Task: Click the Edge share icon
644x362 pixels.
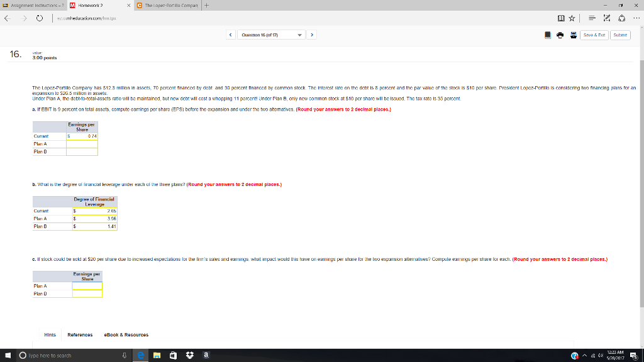Action: tap(622, 18)
